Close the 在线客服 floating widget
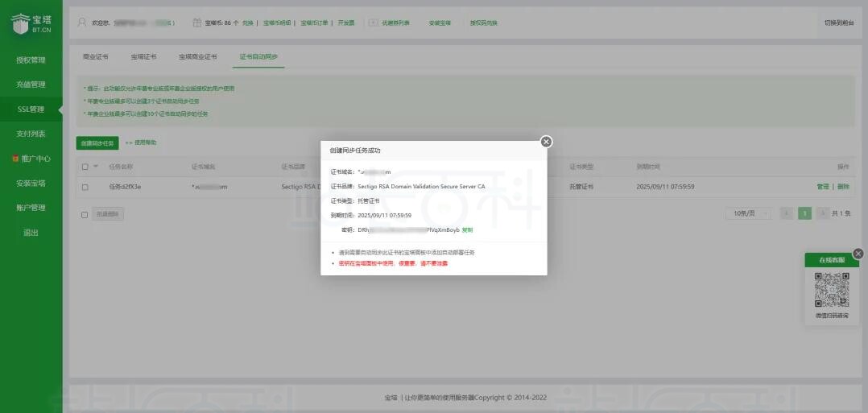The height and width of the screenshot is (413, 868). coord(858,254)
